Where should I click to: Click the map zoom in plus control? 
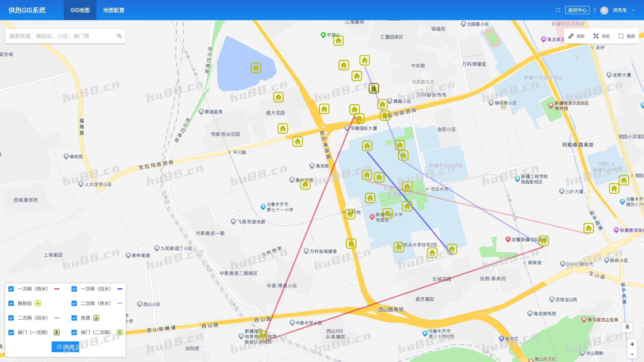click(x=632, y=344)
